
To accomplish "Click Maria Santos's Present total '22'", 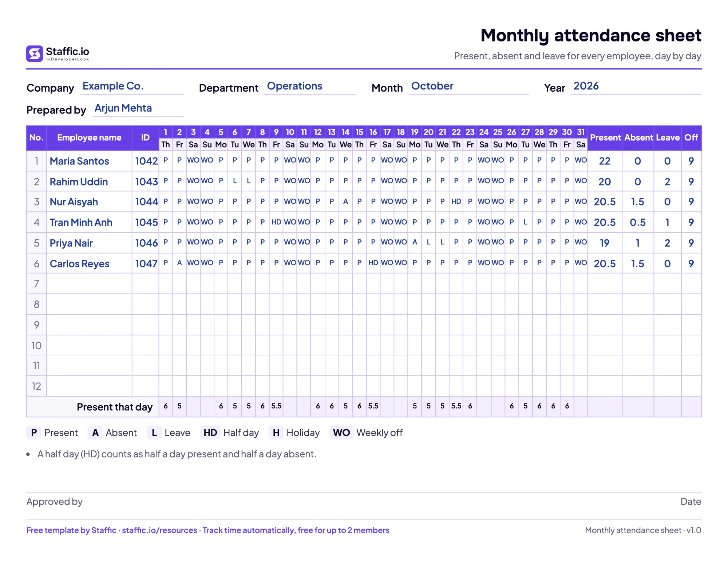I will point(605,161).
